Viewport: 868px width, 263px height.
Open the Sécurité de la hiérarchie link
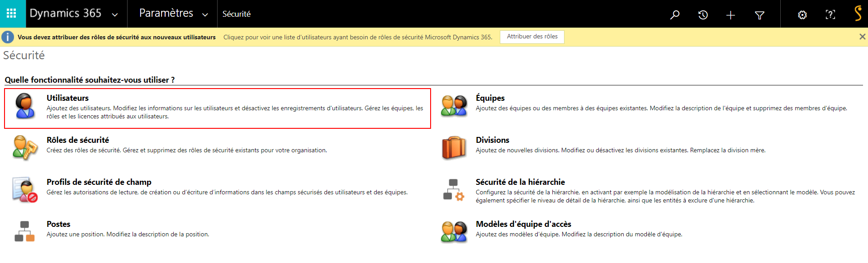[x=520, y=182]
